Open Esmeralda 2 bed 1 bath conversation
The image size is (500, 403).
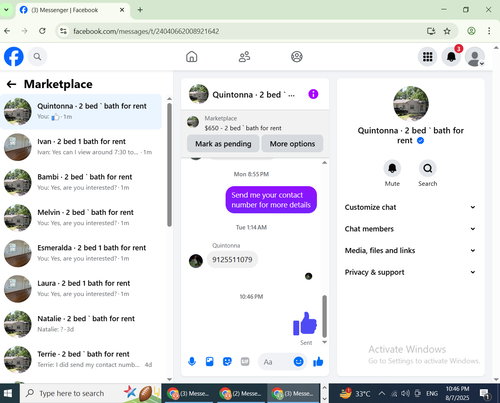coord(81,253)
